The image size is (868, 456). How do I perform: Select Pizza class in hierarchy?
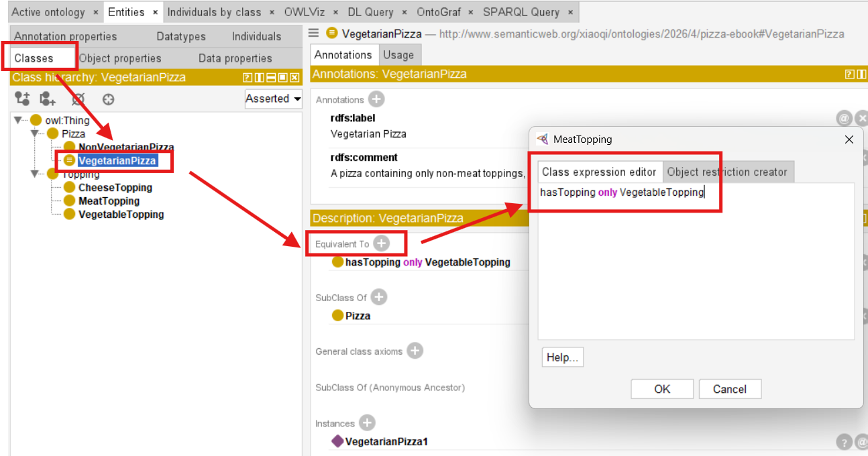pyautogui.click(x=73, y=134)
